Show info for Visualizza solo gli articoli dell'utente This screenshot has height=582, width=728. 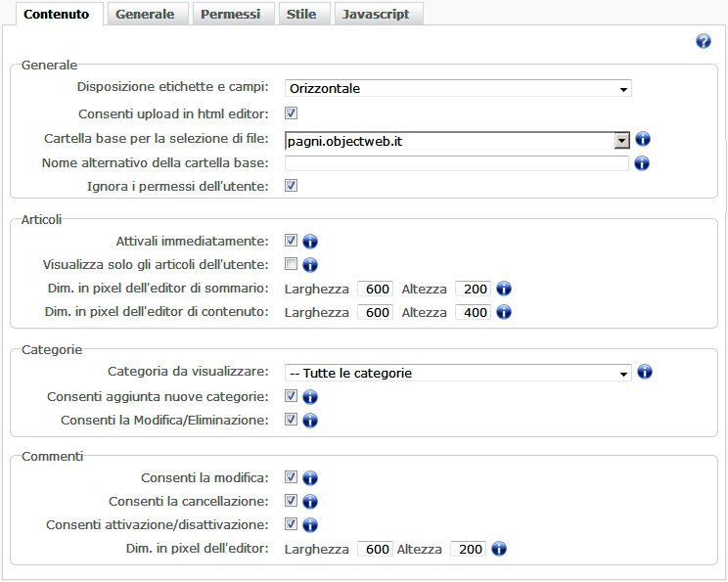pyautogui.click(x=310, y=265)
